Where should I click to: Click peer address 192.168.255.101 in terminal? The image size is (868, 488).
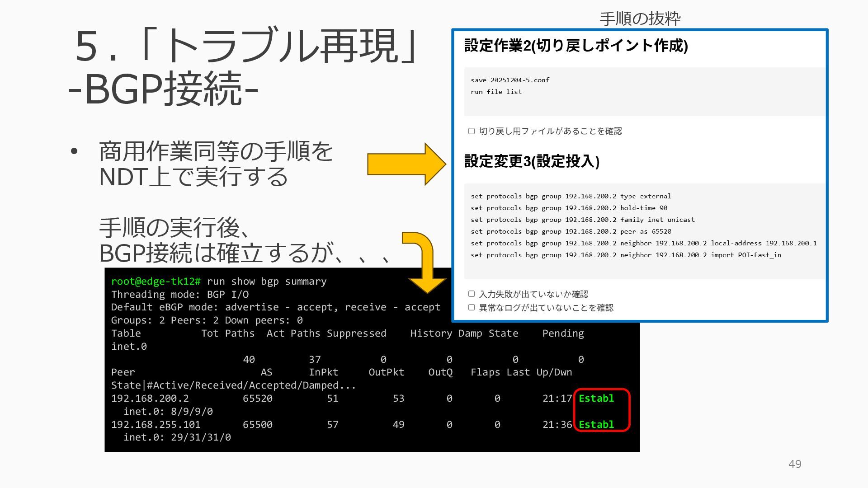(x=156, y=425)
